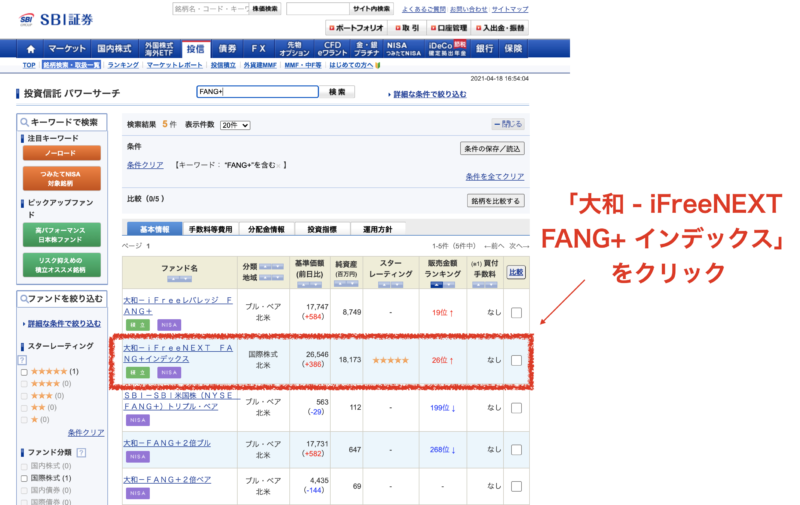Image resolution: width=800 pixels, height=505 pixels.
Task: Click 高パフォーマンス日本株ファンド green button
Action: pos(61,235)
